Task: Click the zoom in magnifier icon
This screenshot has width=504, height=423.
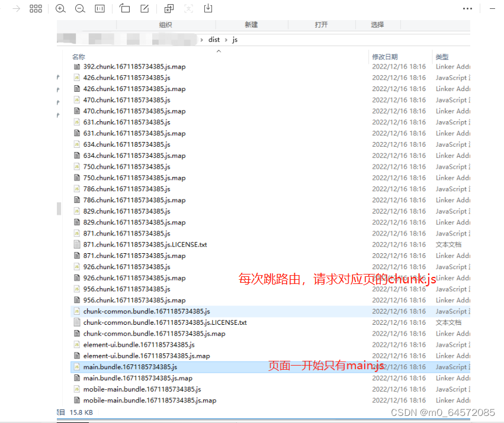Action: (x=60, y=8)
